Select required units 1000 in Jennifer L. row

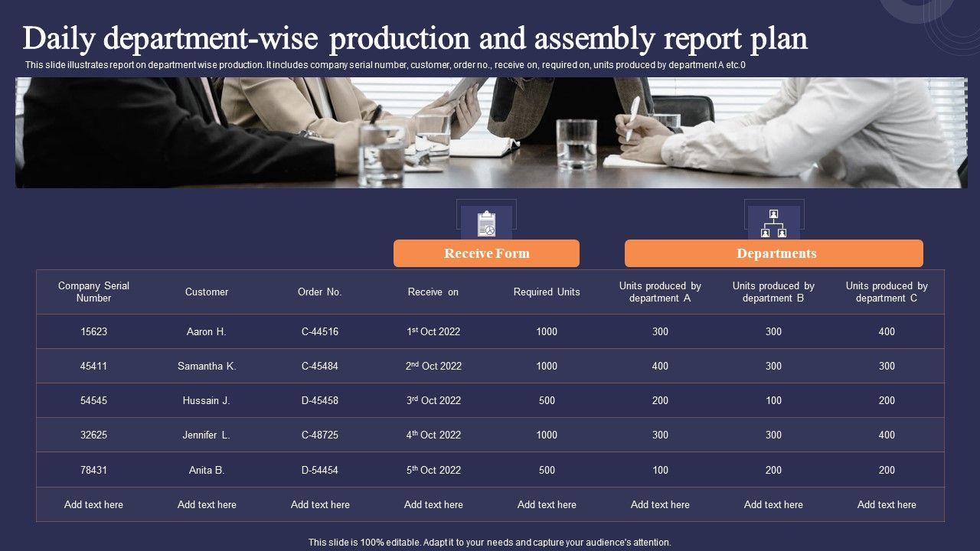point(547,435)
